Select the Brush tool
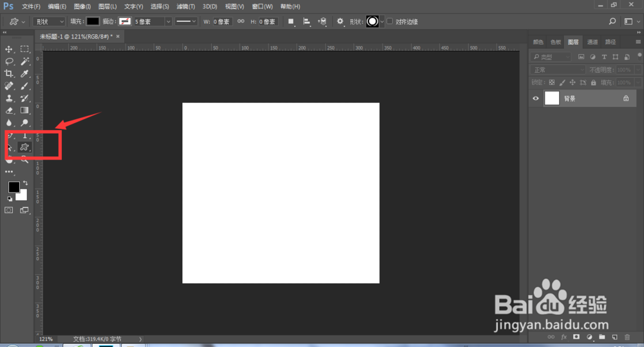644x347 pixels. 24,86
